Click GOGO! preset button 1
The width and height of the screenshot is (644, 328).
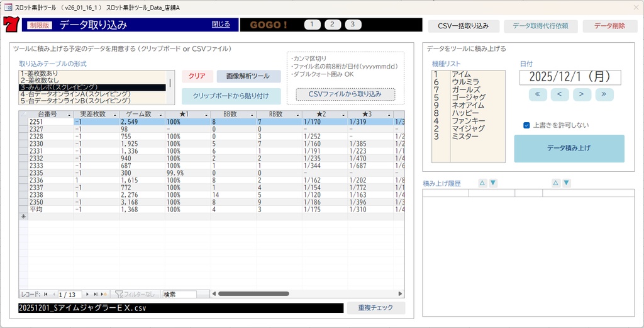pos(312,25)
